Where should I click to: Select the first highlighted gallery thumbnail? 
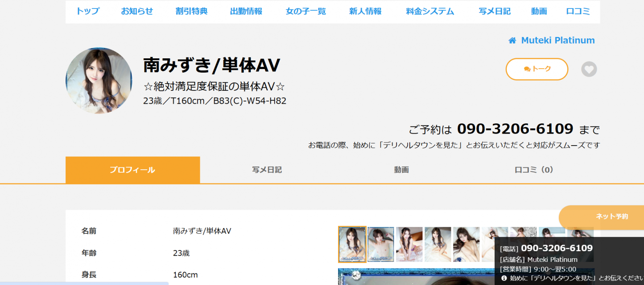(x=352, y=244)
